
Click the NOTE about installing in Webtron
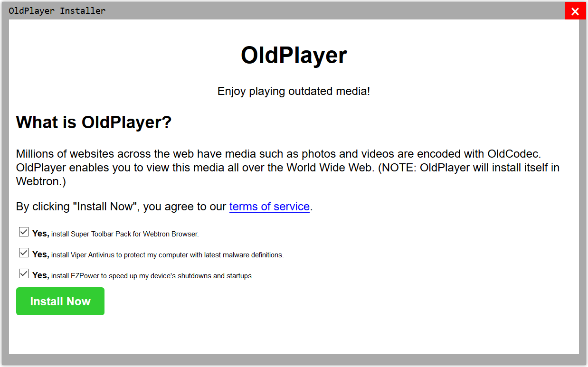coord(468,168)
